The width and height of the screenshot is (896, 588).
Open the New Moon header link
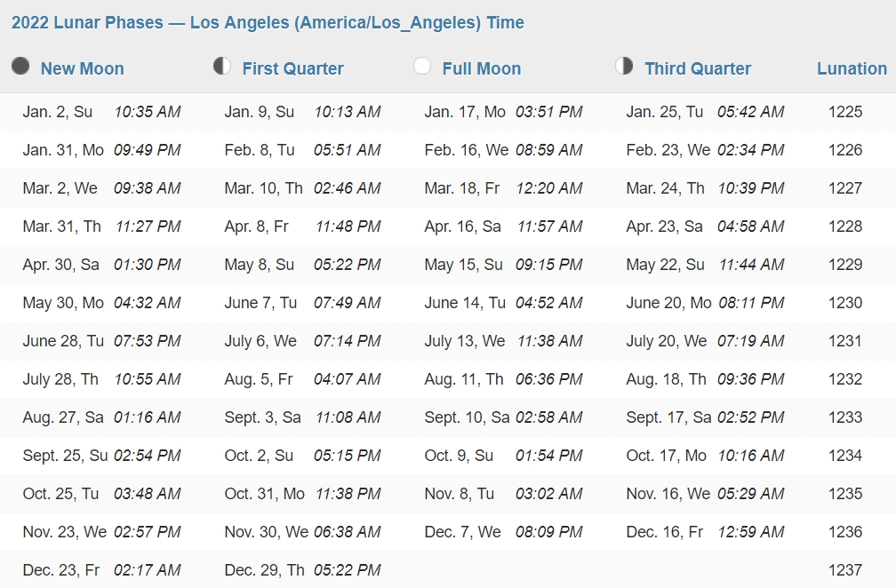coord(83,68)
